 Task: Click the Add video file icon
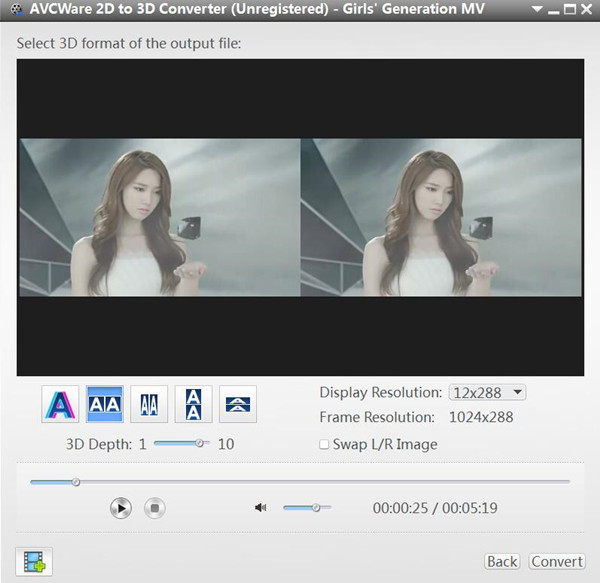34,562
